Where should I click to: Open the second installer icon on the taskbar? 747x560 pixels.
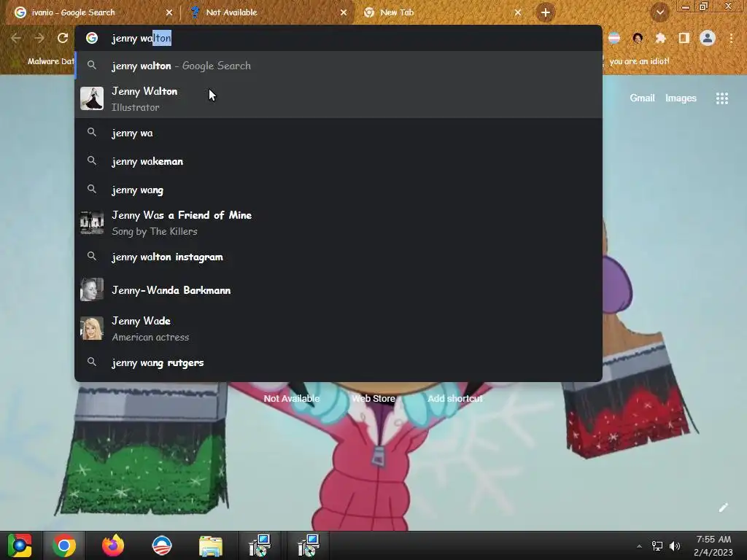[309, 545]
